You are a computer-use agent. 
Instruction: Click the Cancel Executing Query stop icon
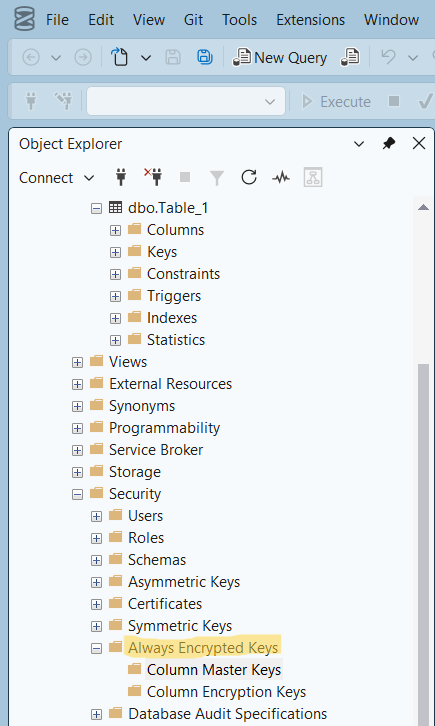click(x=394, y=101)
